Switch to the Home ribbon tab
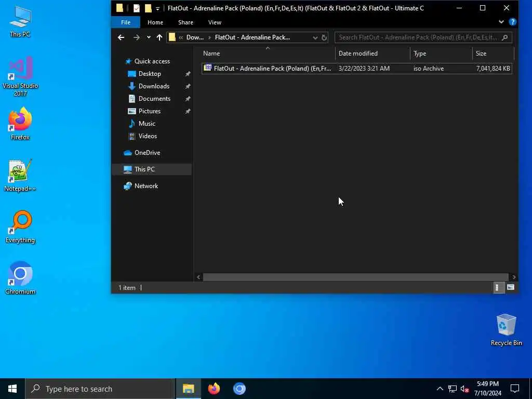 155,22
